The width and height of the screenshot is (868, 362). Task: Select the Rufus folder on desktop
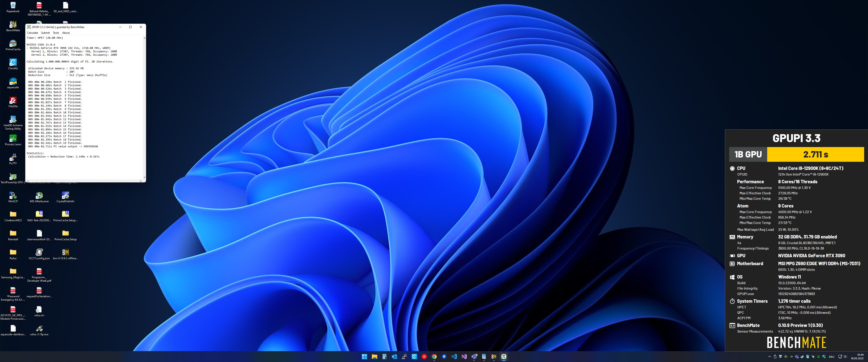pos(13,254)
